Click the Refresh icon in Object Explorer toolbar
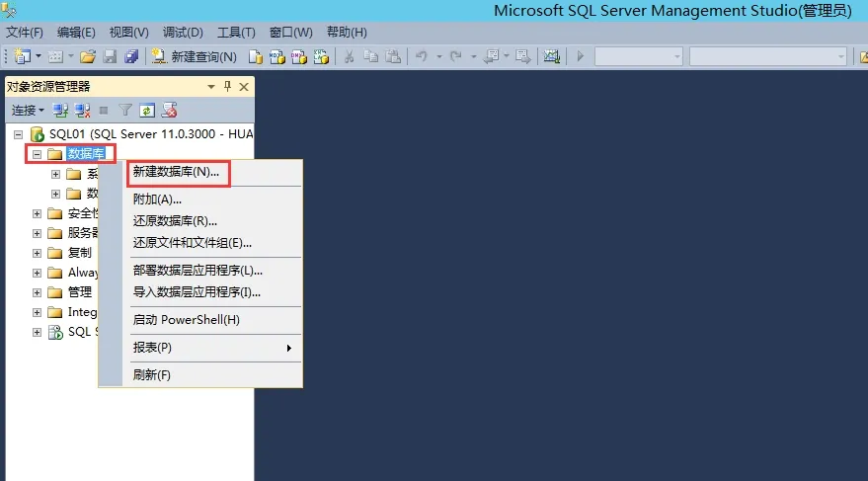 click(147, 111)
